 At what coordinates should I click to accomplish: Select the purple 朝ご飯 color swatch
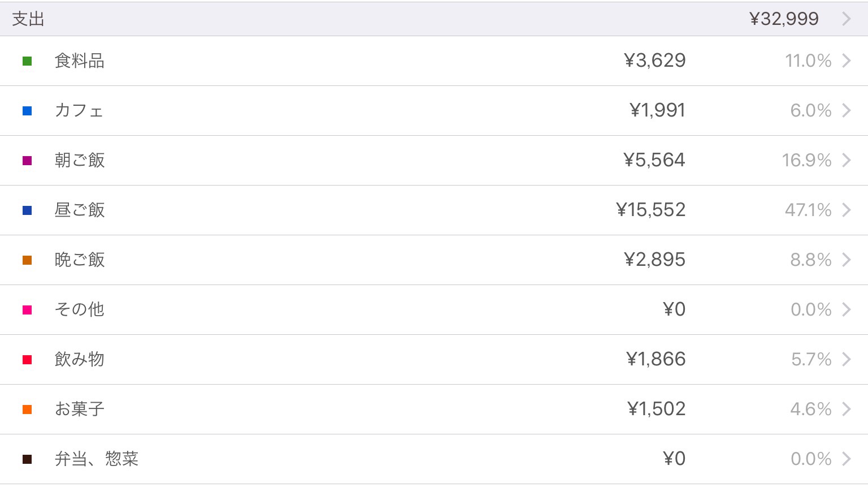tap(27, 161)
